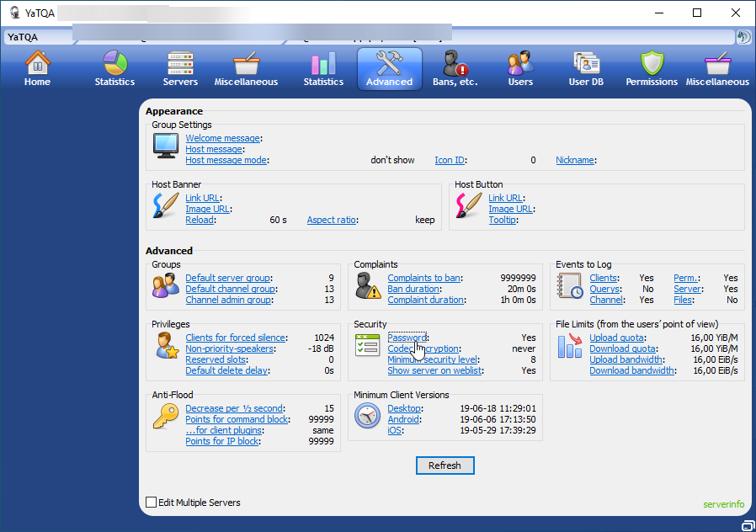Open the rightmost Miscellaneous basket icon
The height and width of the screenshot is (532, 756).
(x=716, y=68)
